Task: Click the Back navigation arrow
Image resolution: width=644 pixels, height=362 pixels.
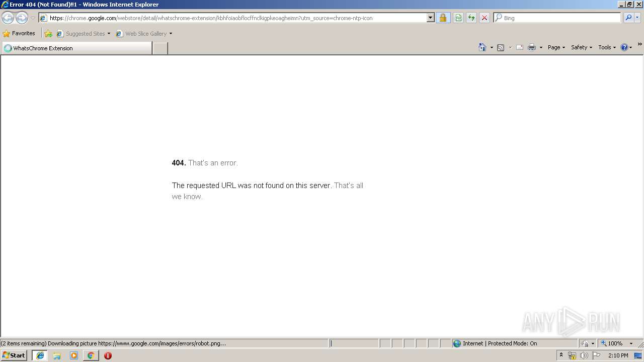Action: coord(8,18)
